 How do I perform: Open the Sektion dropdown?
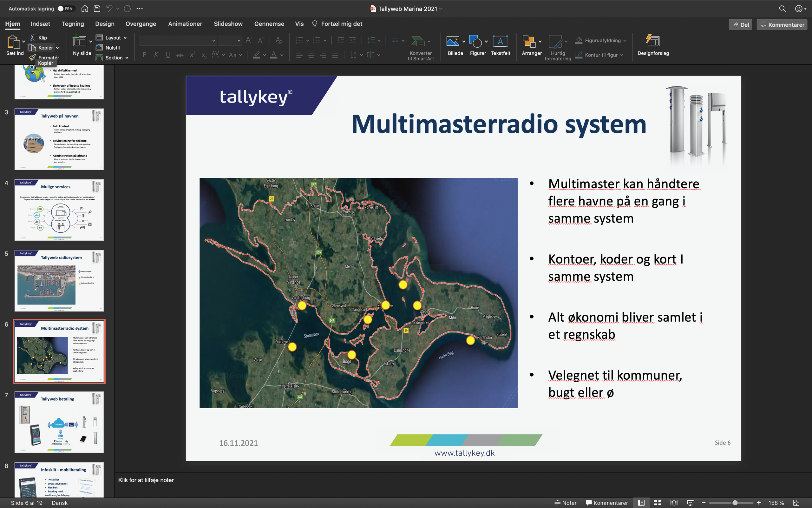click(x=112, y=58)
